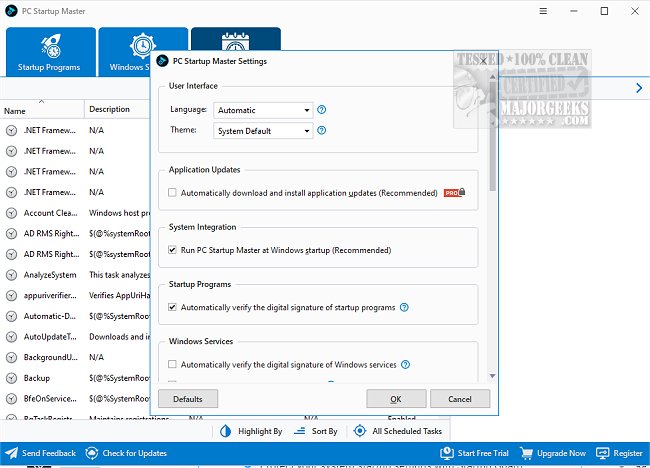The height and width of the screenshot is (468, 650).
Task: Click the right chevron arrow on toolbar
Action: click(x=639, y=88)
